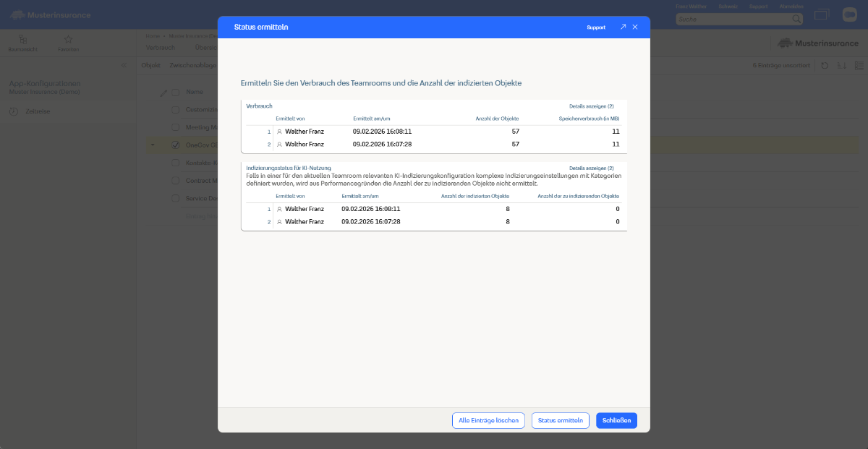Click the Favoriten star icon

pyautogui.click(x=69, y=39)
